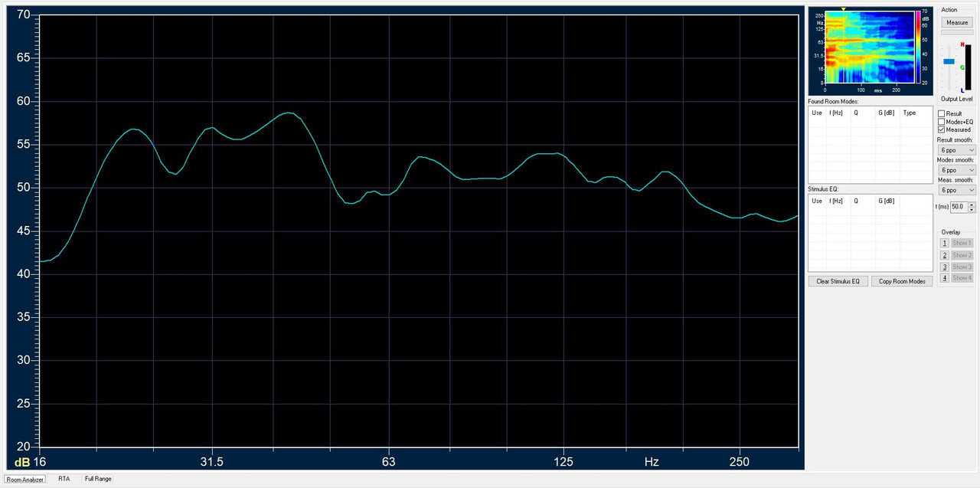
Task: Click the Show 1 overlay button
Action: pyautogui.click(x=962, y=243)
